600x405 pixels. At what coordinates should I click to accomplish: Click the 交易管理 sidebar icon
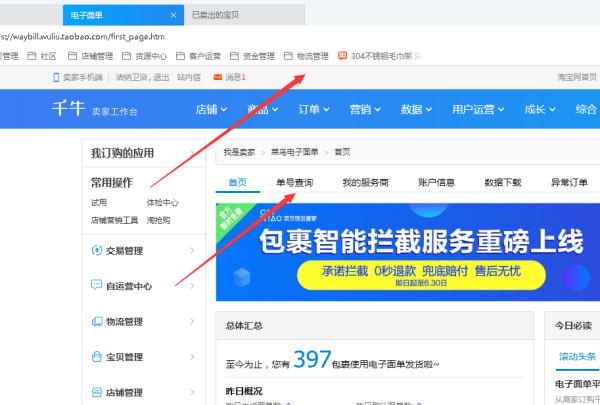coord(96,250)
